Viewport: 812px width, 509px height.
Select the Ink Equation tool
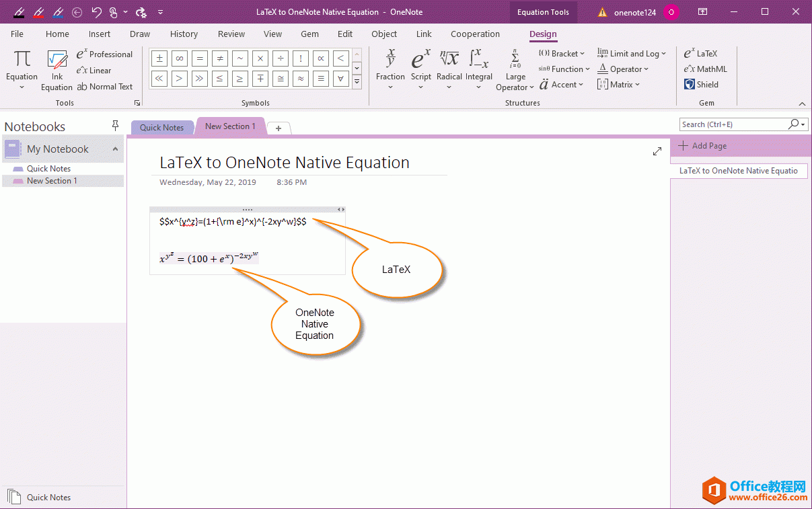click(x=57, y=70)
